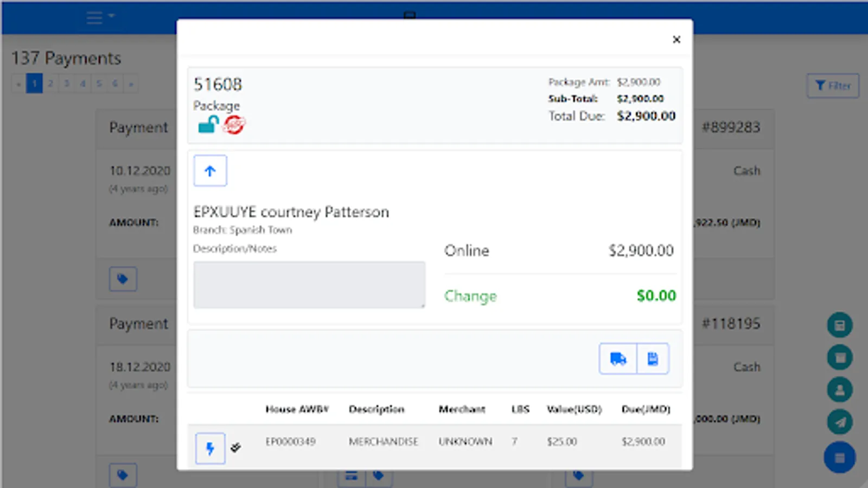Select pagination page 4
The image size is (868, 488).
[82, 83]
